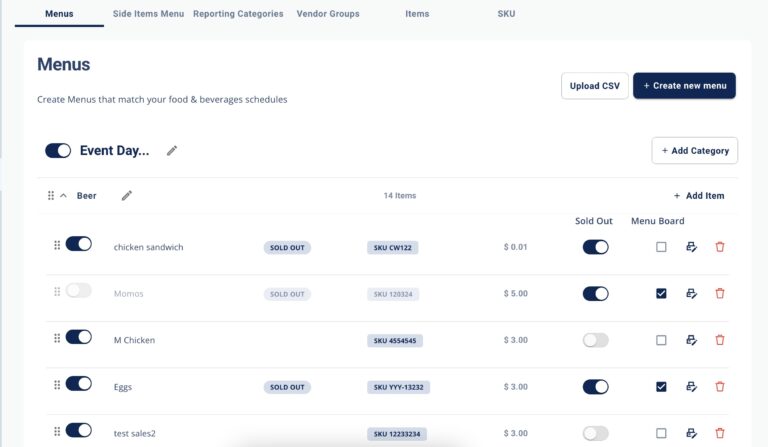Open the Items tab
This screenshot has width=768, height=447.
pyautogui.click(x=417, y=14)
